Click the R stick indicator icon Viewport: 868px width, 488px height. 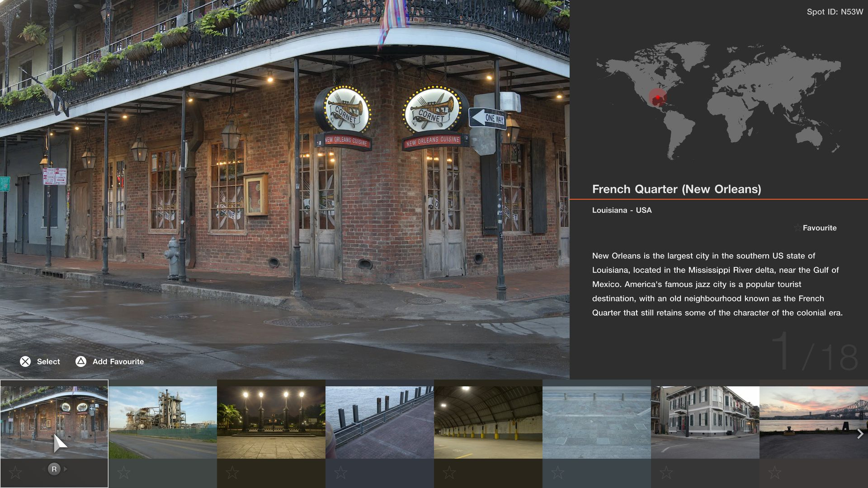(54, 469)
